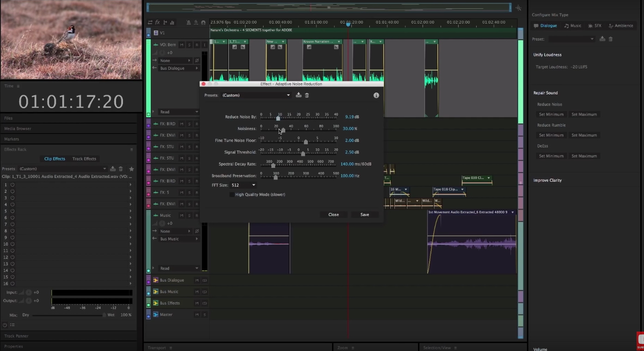The width and height of the screenshot is (644, 351).
Task: Open the FFT Size dropdown
Action: (x=244, y=185)
